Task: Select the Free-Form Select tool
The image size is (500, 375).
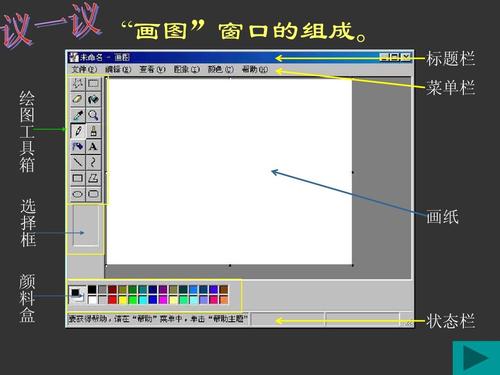Action: [x=78, y=84]
